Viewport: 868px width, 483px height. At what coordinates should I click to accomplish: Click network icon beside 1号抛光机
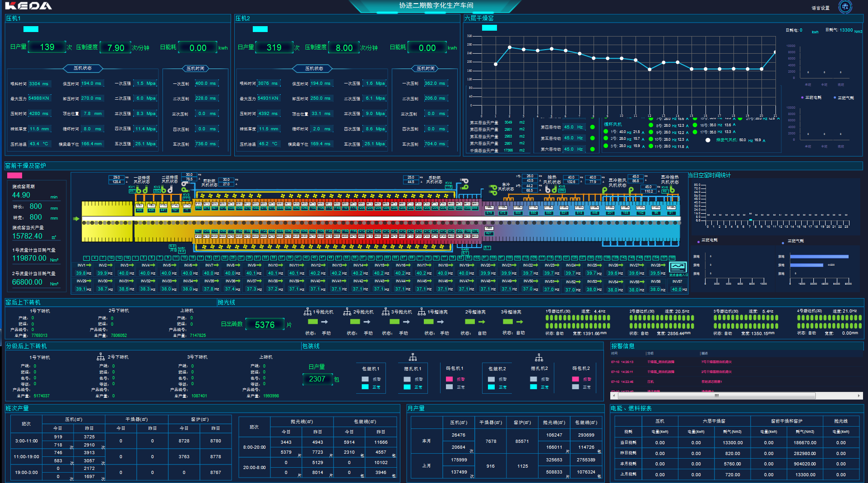pos(307,312)
